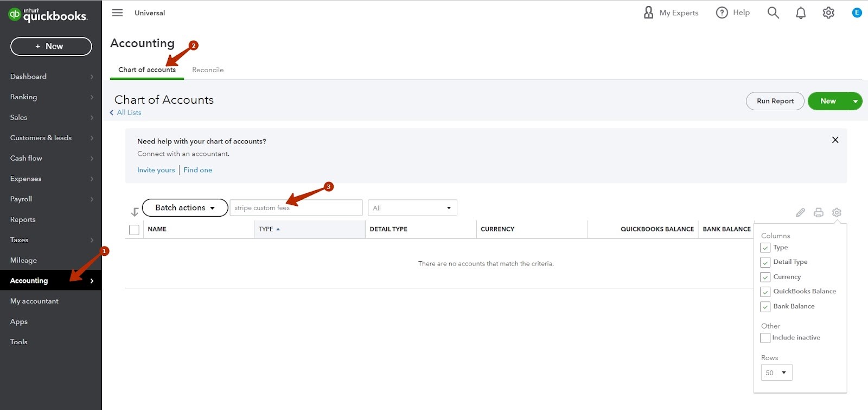This screenshot has width=868, height=410.
Task: Open Cash flow in sidebar
Action: point(51,158)
